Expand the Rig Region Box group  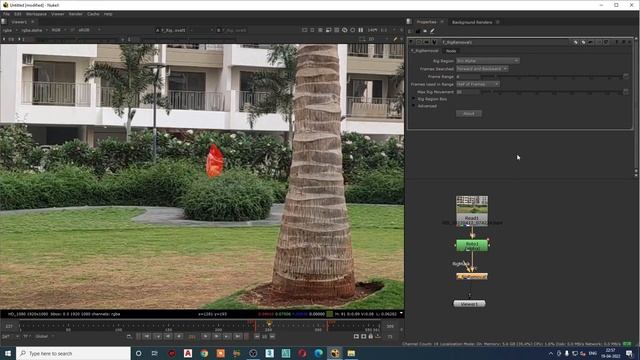413,99
